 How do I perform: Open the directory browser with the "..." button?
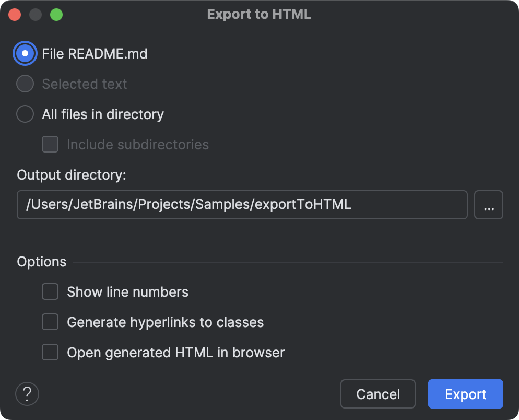(x=489, y=205)
